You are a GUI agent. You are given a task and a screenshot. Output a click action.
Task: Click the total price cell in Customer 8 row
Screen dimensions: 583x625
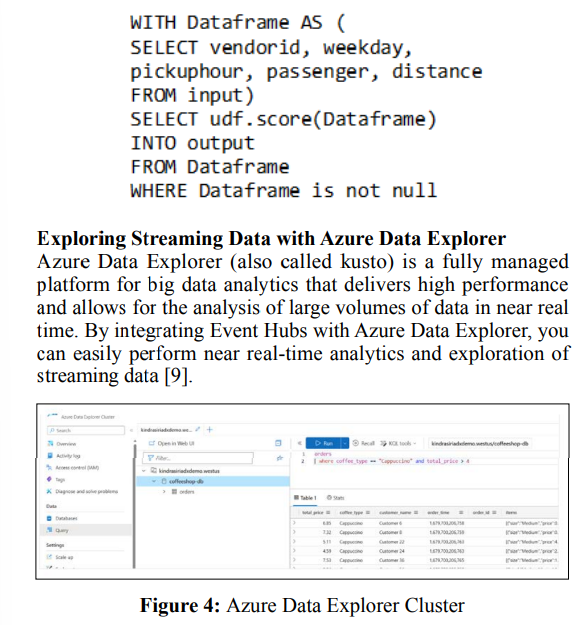[327, 533]
